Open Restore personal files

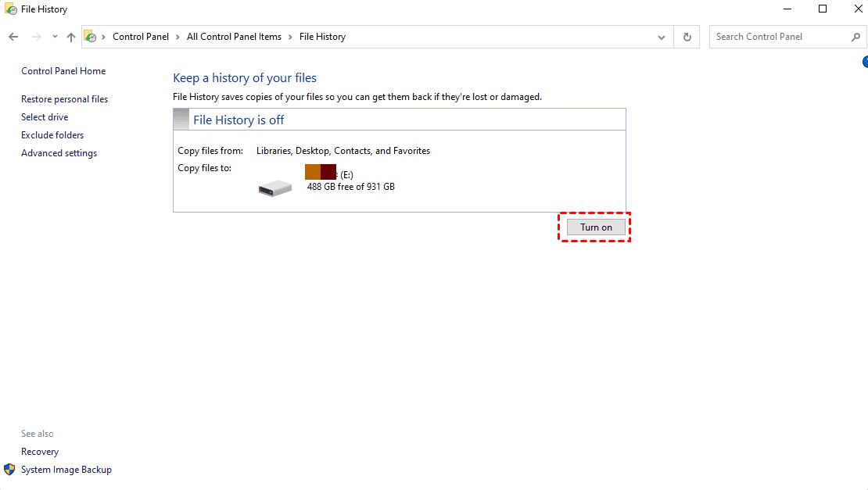tap(64, 99)
